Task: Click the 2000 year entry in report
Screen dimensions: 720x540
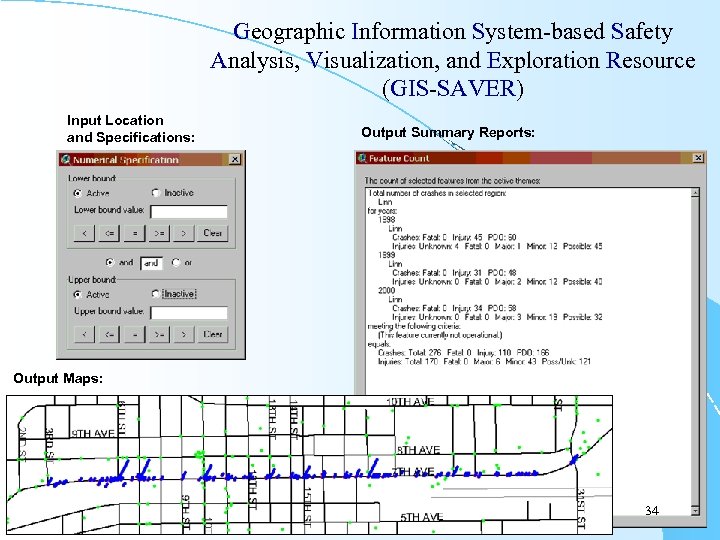Action: click(x=387, y=290)
